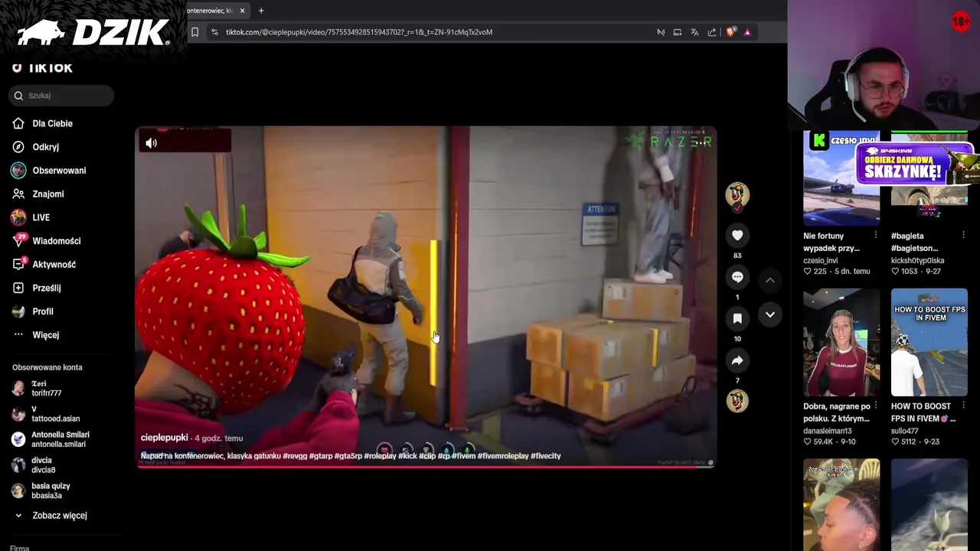Open danasleiman13 video thumbnail
The height and width of the screenshot is (551, 980).
pyautogui.click(x=841, y=342)
